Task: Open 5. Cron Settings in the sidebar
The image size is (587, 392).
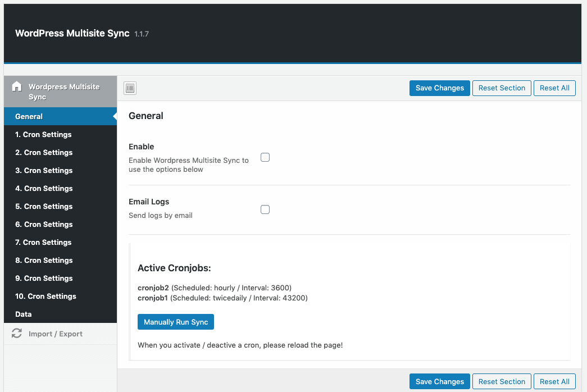Action: [43, 206]
